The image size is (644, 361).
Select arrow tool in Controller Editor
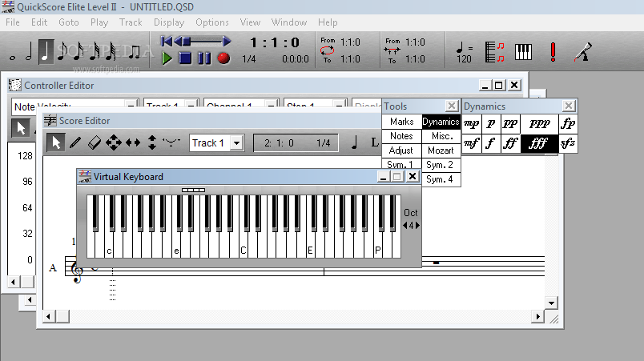point(21,127)
